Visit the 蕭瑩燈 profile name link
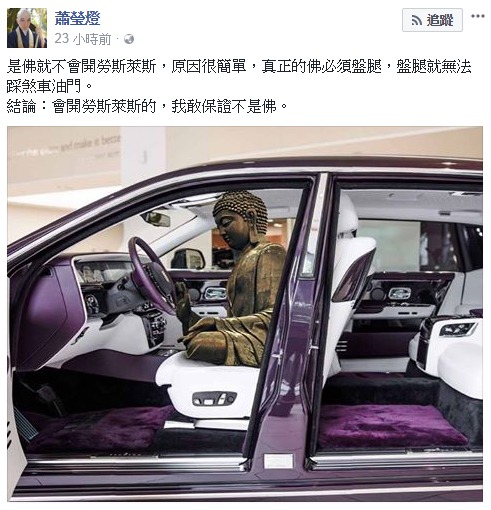The width and height of the screenshot is (491, 510). tap(78, 18)
